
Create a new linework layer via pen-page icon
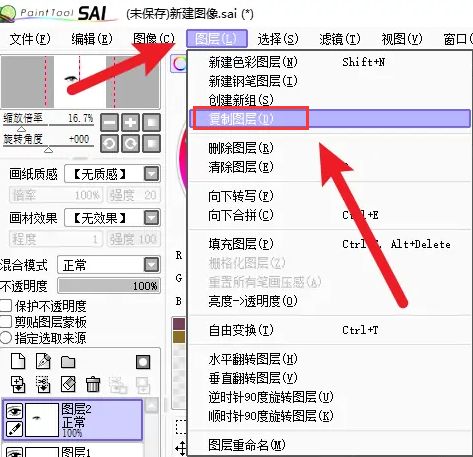(43, 362)
